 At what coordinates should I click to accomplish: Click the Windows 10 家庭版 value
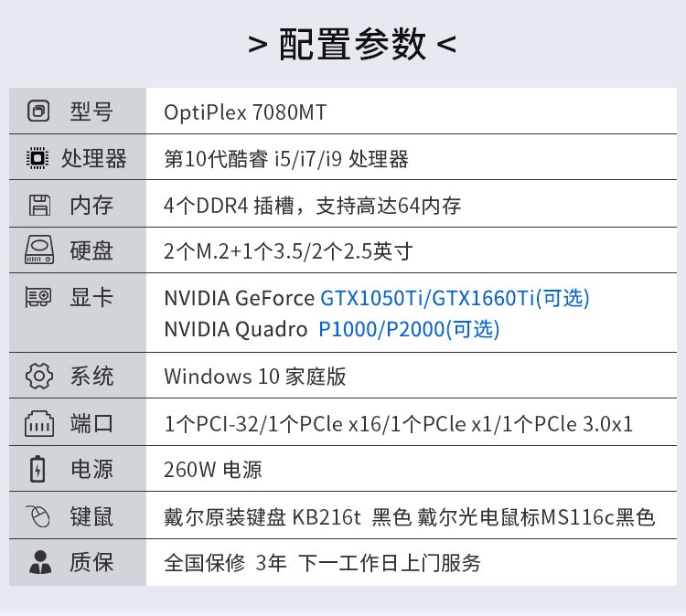(254, 376)
